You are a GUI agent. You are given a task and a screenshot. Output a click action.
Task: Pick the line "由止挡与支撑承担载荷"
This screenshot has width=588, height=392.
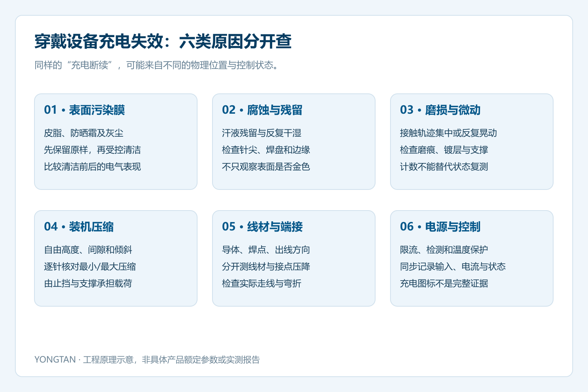point(88,283)
